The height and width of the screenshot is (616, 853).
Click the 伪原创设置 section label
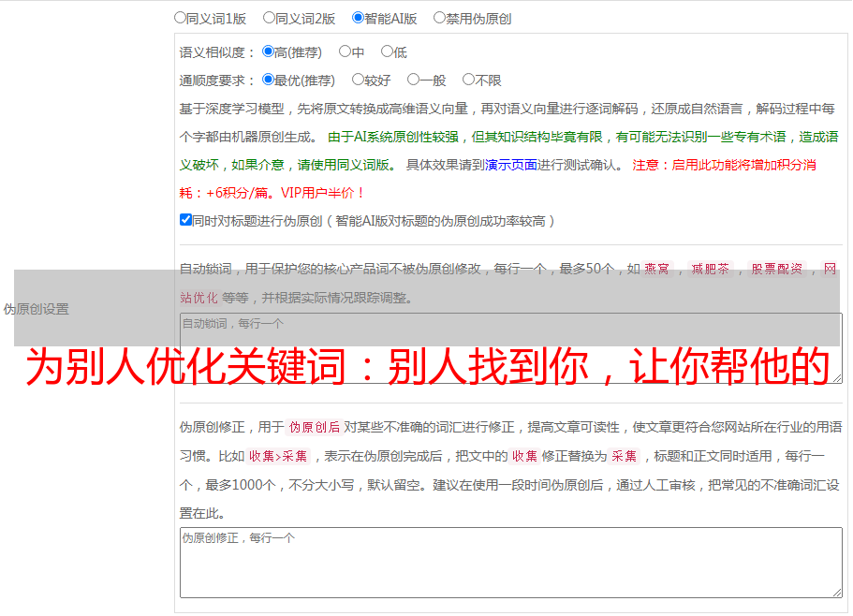click(x=37, y=309)
